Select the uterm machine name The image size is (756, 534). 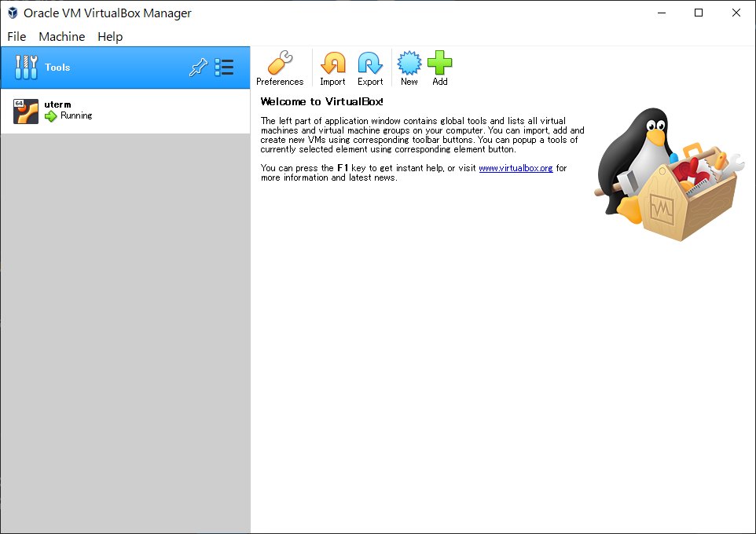[x=57, y=104]
